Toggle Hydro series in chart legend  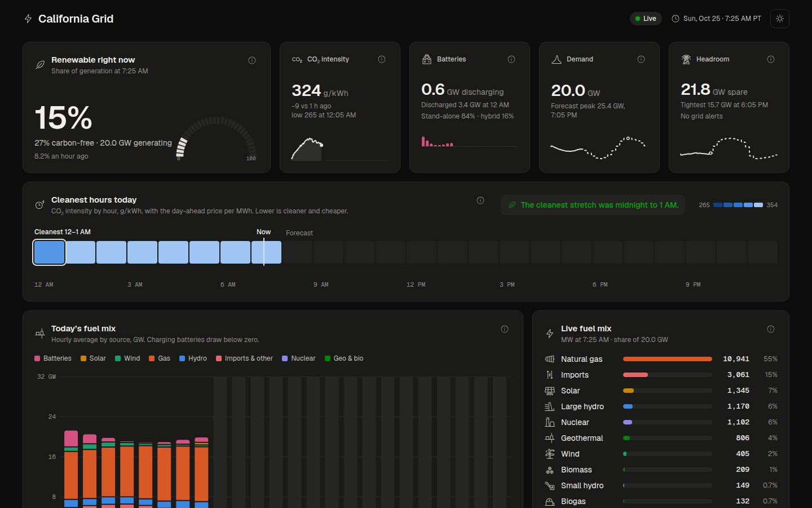click(193, 358)
